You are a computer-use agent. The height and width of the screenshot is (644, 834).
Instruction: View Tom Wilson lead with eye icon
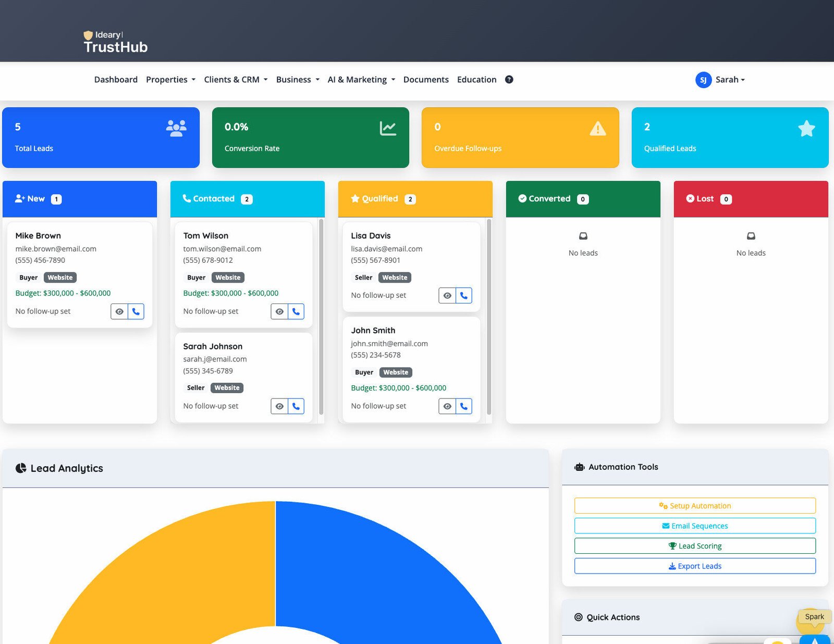point(279,311)
